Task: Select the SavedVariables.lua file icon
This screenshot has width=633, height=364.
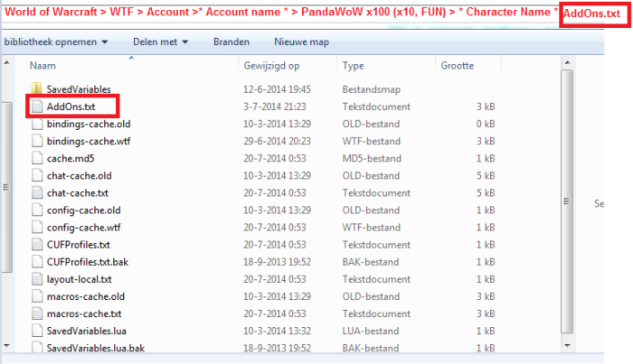Action: pyautogui.click(x=37, y=331)
